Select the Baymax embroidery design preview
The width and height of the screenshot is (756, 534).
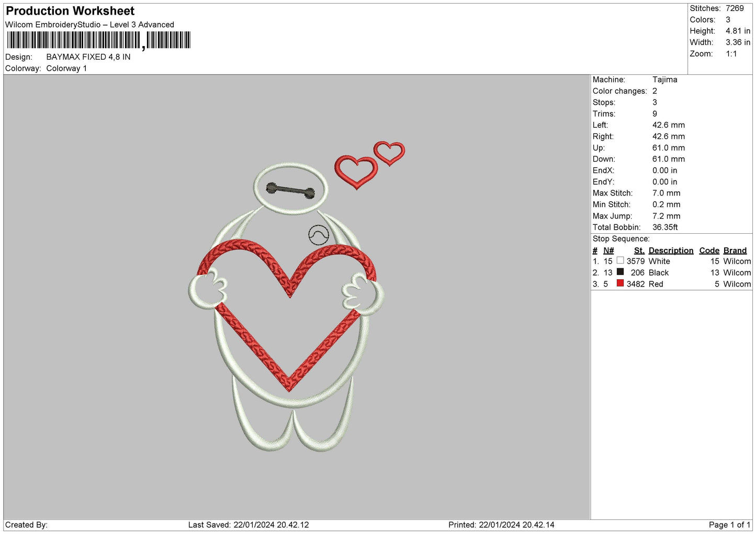coord(296,297)
